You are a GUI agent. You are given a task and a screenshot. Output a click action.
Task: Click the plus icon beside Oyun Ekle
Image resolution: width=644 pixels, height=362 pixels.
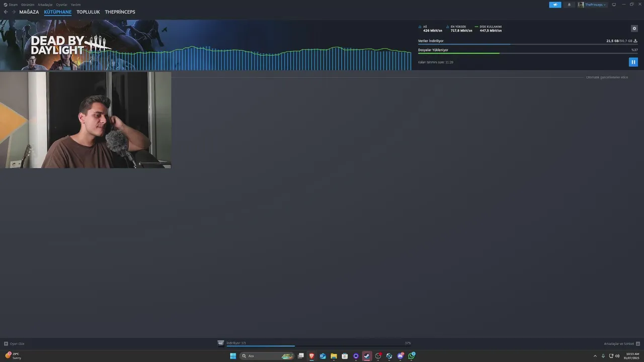(x=6, y=344)
